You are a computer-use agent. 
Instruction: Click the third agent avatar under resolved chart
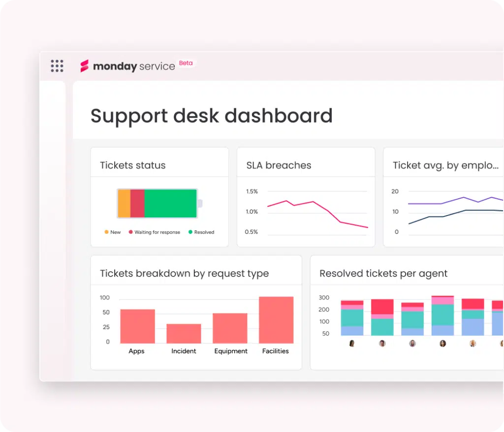(412, 343)
